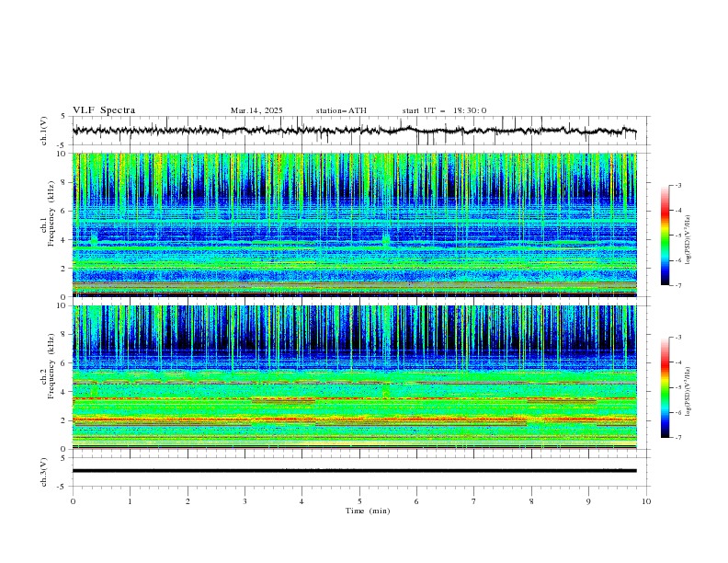This screenshot has width=728, height=563.
Task: Click the ch.1 spectrogram plot
Action: point(354,224)
